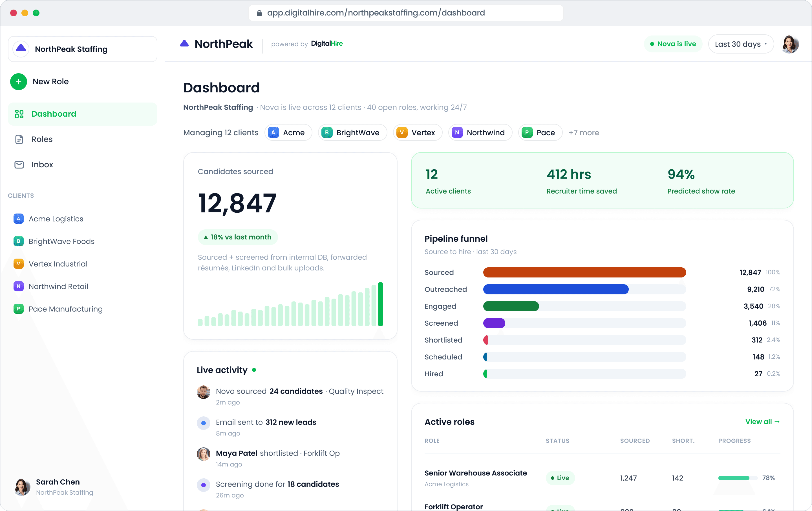Click the purple dot icon beside Screening done
The image size is (812, 511).
[203, 485]
